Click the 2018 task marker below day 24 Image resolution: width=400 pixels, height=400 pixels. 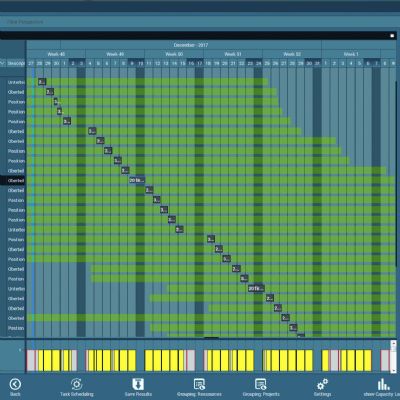(x=256, y=288)
